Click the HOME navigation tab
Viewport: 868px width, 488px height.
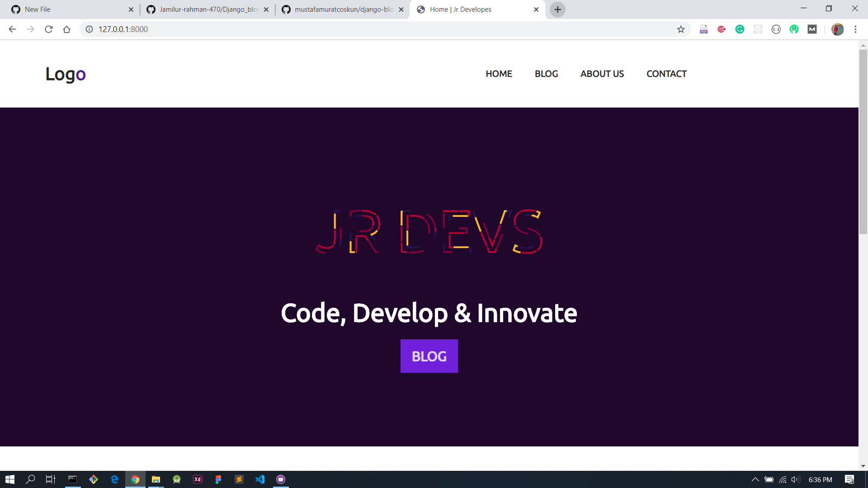pos(499,73)
